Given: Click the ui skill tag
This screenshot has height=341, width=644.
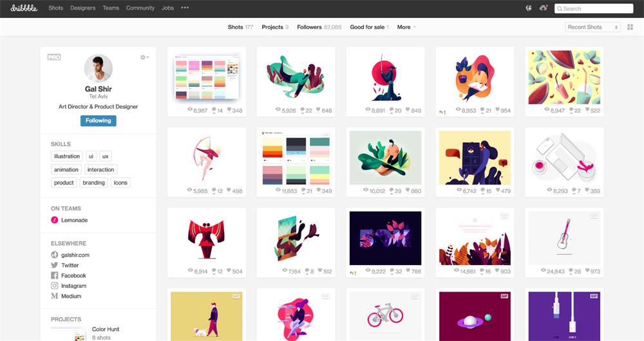Looking at the screenshot, I should click(x=91, y=156).
